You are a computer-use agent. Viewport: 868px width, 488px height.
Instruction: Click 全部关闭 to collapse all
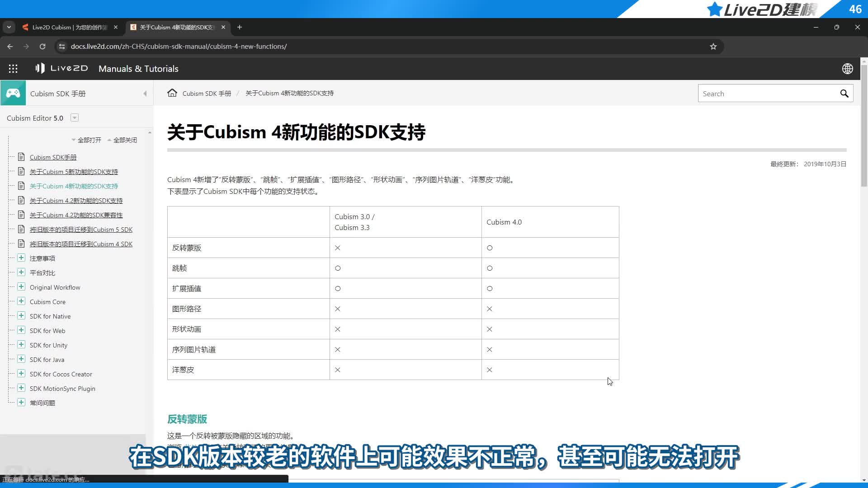pyautogui.click(x=122, y=140)
